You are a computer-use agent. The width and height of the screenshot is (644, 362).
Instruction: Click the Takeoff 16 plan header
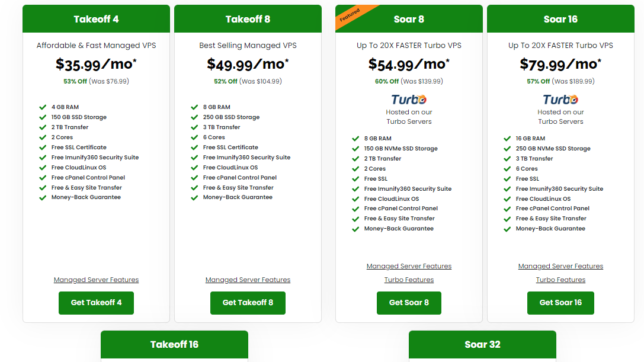click(x=175, y=344)
